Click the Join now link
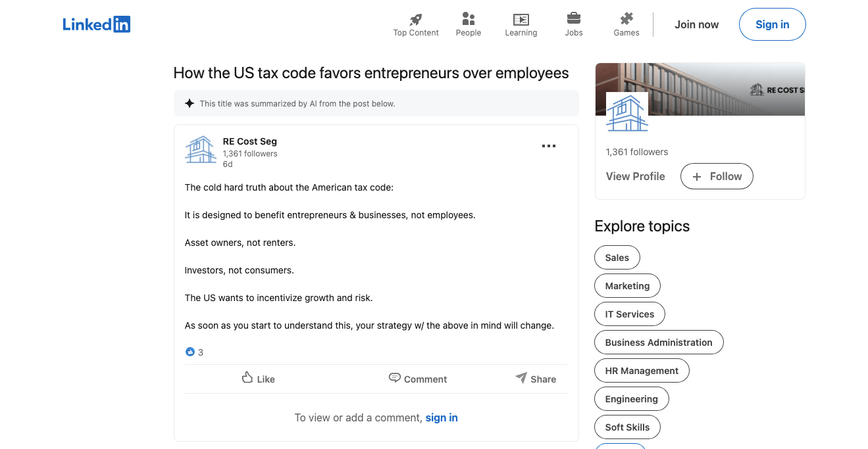 [x=696, y=24]
